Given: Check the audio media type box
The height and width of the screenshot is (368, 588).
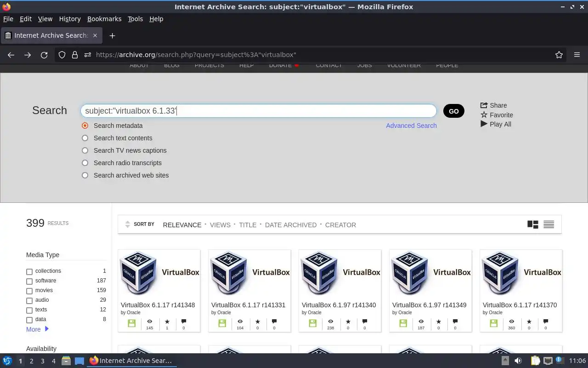Looking at the screenshot, I should [29, 301].
